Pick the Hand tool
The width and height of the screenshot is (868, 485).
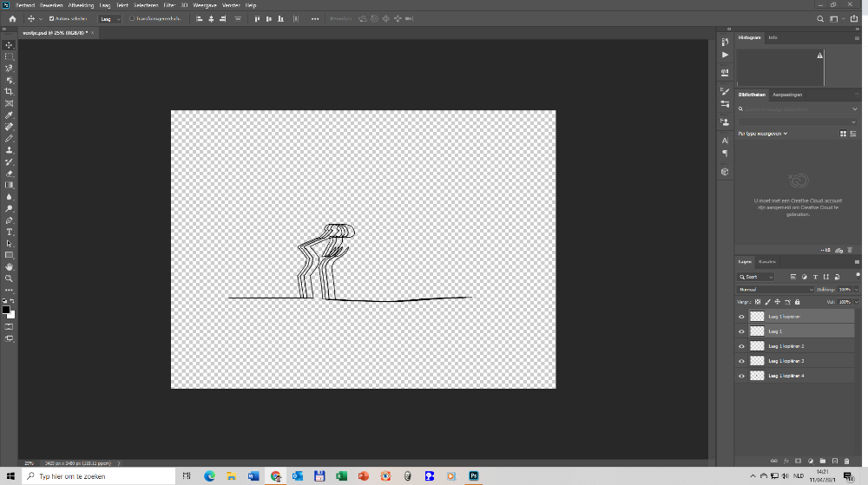[x=10, y=267]
